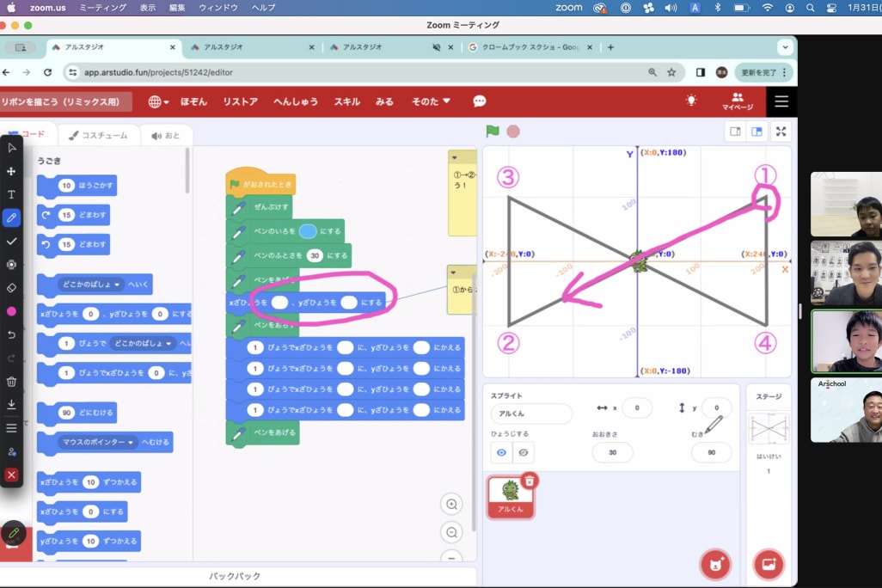Screen dimensions: 882x588
Task: Zoom in on the code workspace
Action: [451, 504]
